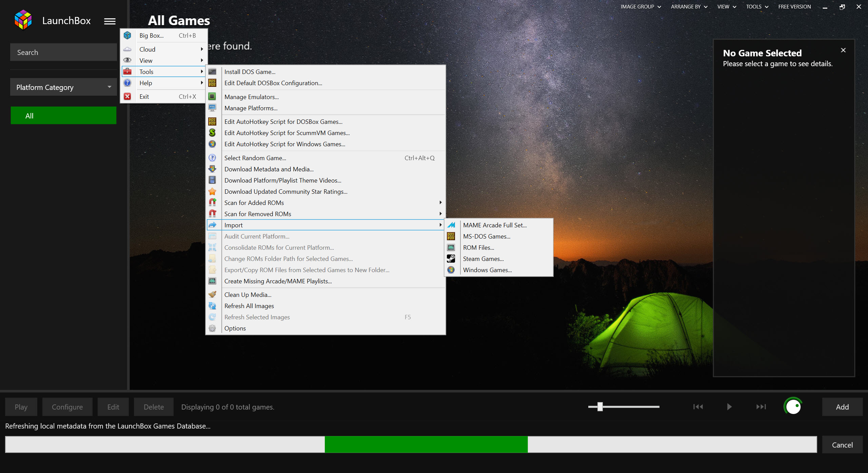
Task: Expand the Image Group dropdown
Action: [640, 6]
